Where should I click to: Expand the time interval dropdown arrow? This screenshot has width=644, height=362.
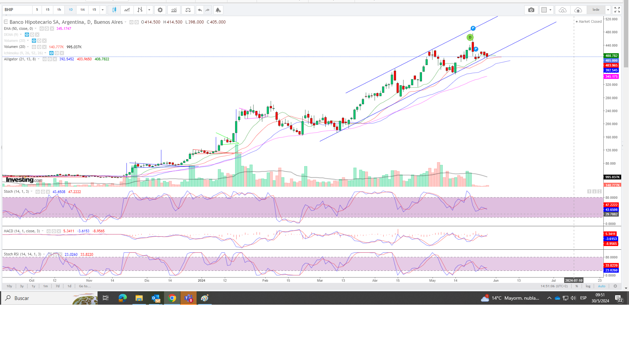coord(103,10)
